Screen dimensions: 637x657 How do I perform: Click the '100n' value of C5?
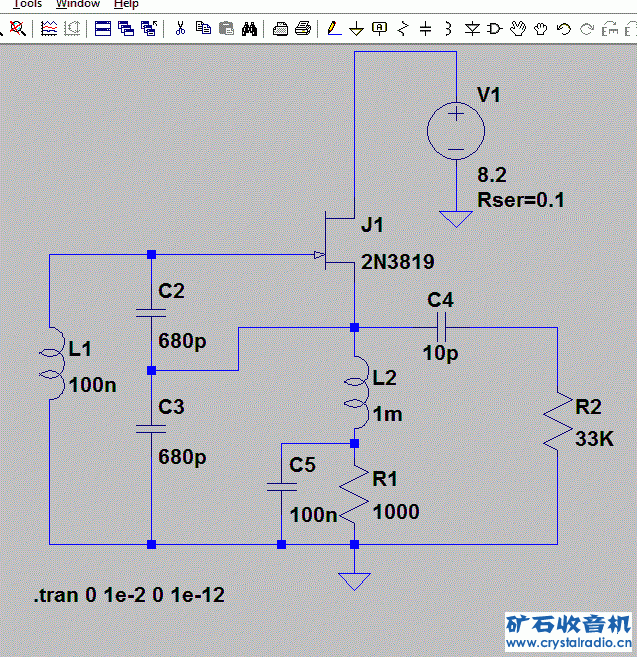[x=313, y=515]
